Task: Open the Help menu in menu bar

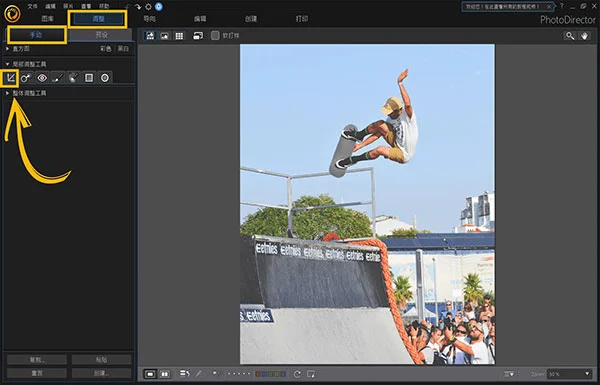Action: (x=104, y=6)
